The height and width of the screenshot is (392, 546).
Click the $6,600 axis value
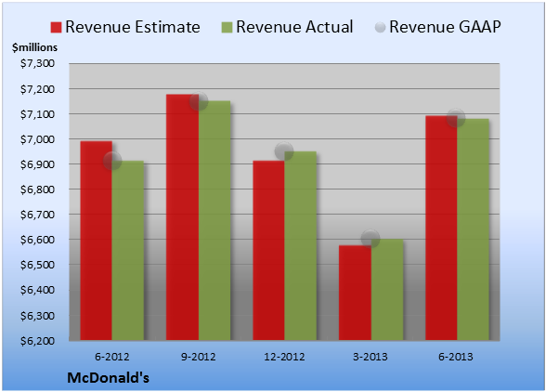point(37,240)
